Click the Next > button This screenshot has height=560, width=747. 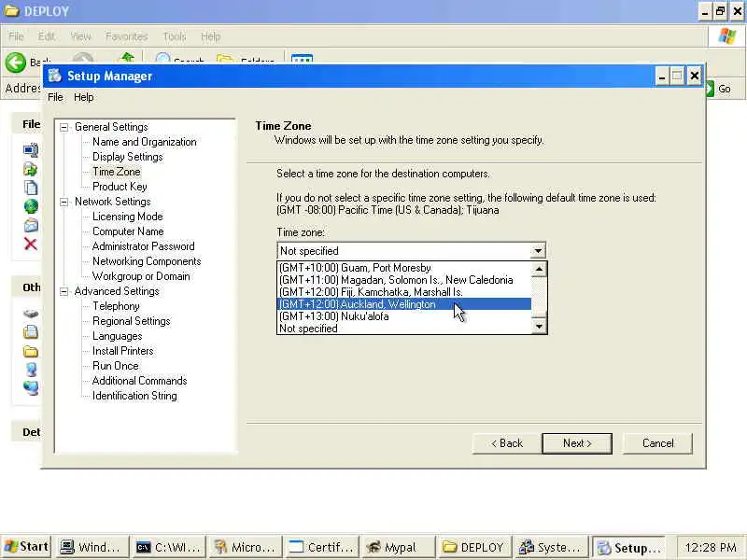[577, 443]
